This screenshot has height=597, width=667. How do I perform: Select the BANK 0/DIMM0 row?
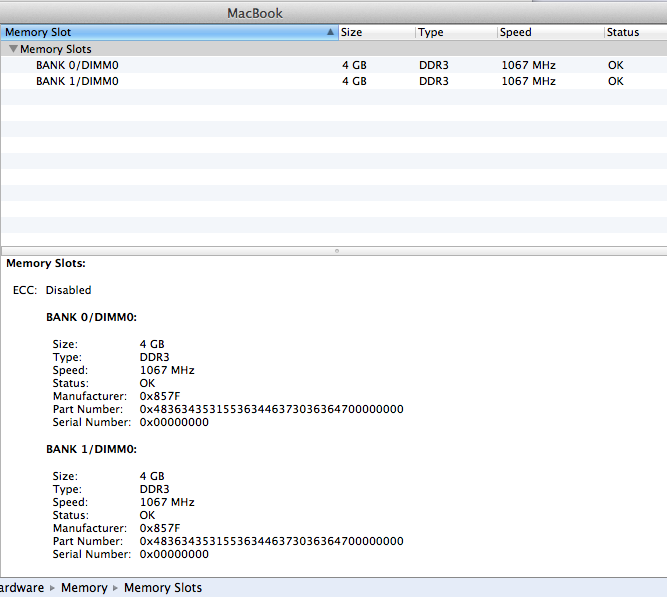(334, 65)
